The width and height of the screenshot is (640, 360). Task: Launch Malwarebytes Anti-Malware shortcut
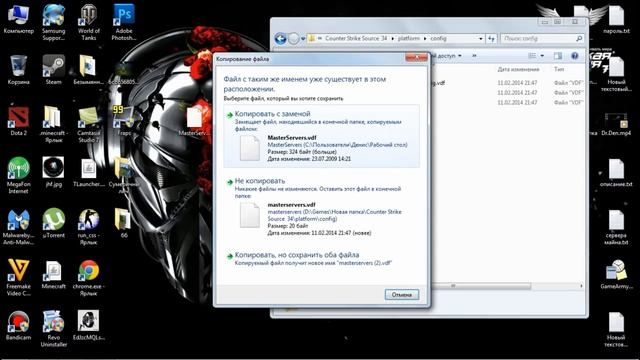[x=18, y=227]
